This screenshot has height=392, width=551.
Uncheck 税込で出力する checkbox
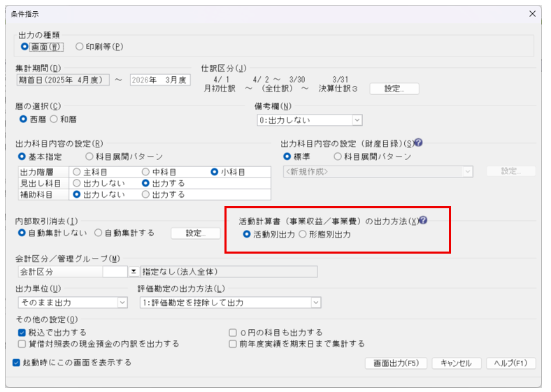point(22,333)
